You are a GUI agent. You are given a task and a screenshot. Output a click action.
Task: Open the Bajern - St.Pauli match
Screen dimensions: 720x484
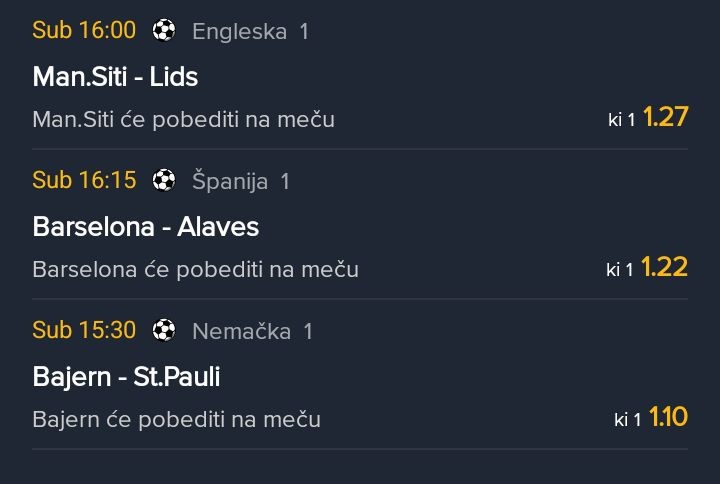(x=126, y=377)
